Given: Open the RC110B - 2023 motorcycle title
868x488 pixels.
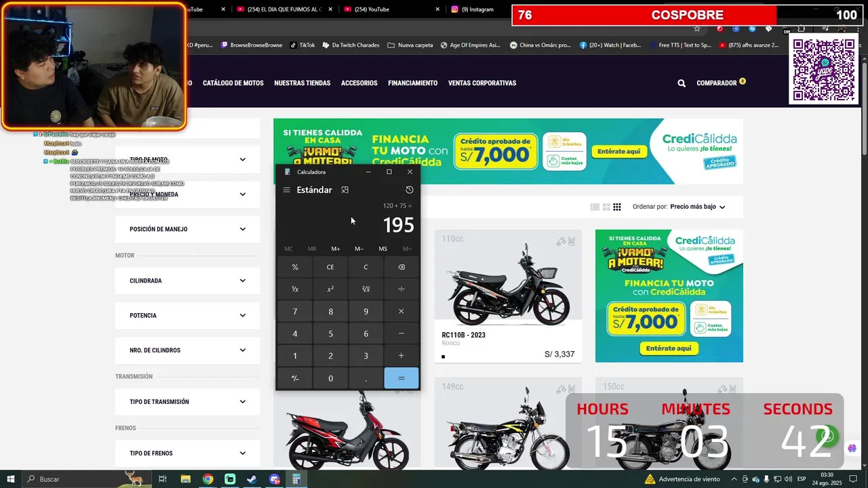Looking at the screenshot, I should pyautogui.click(x=464, y=335).
